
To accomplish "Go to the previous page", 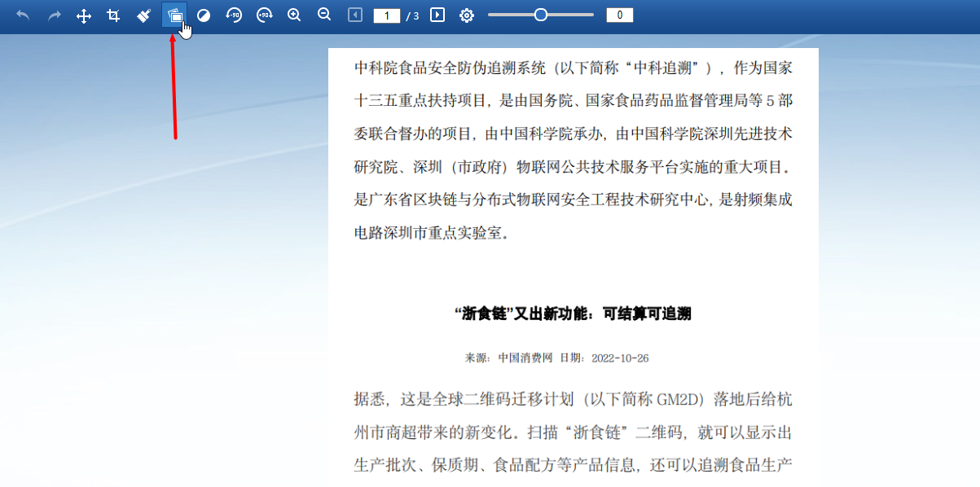I will [x=355, y=15].
